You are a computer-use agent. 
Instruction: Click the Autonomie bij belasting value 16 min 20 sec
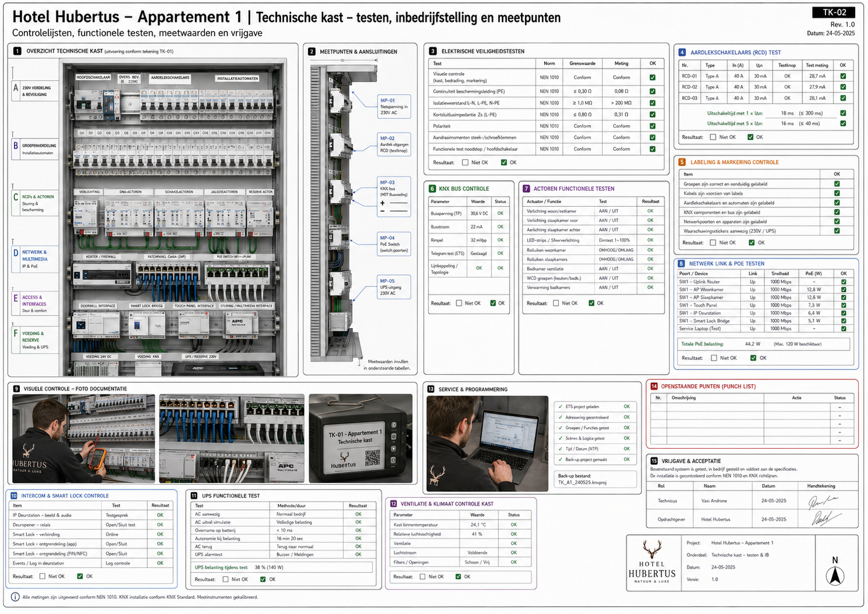(x=290, y=538)
